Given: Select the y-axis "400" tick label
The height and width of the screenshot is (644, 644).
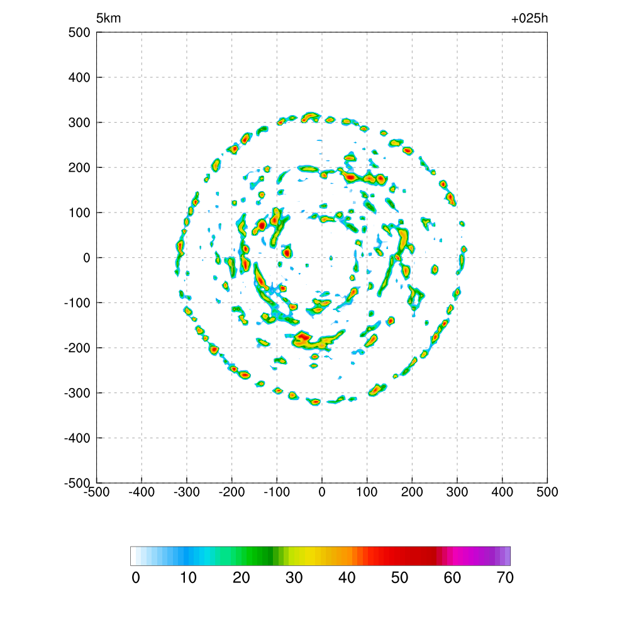Looking at the screenshot, I should coord(79,77).
